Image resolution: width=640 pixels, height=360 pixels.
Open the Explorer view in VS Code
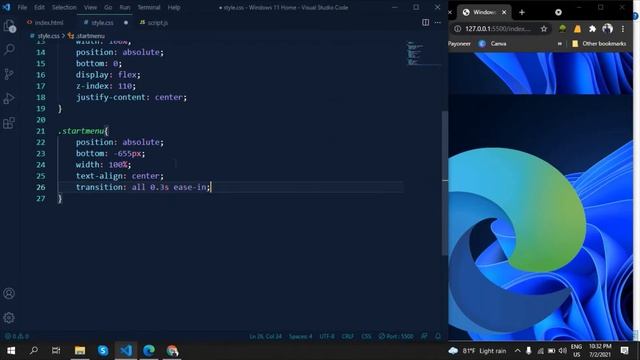point(9,26)
